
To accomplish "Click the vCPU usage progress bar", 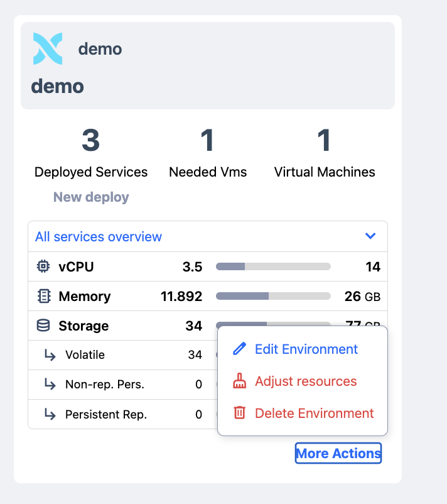I will [x=273, y=267].
